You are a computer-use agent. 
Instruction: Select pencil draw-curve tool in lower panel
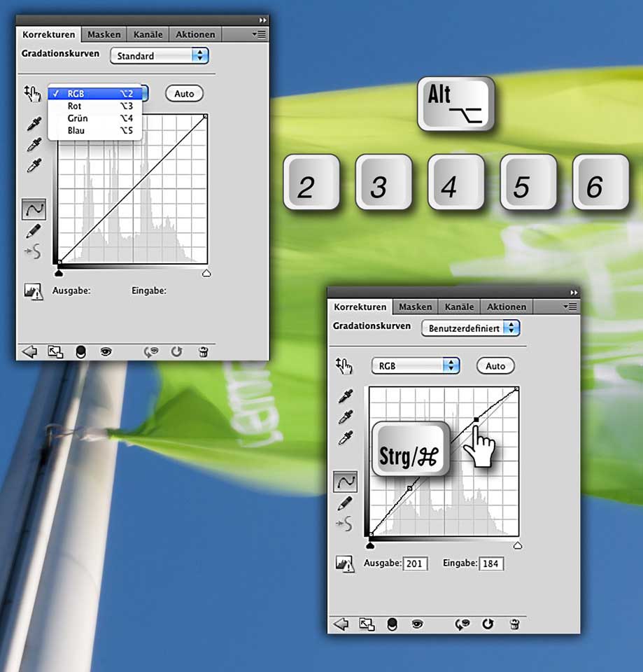click(345, 503)
